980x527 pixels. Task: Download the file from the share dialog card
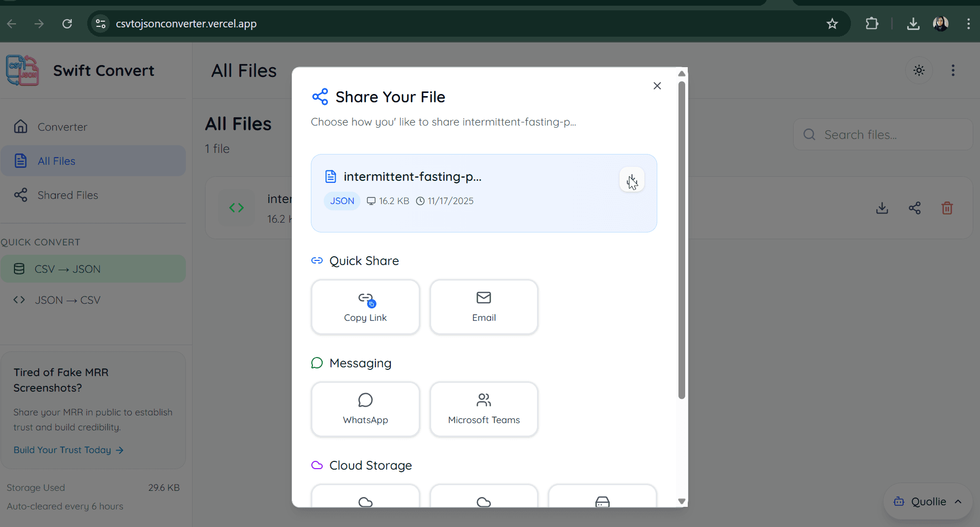click(631, 180)
